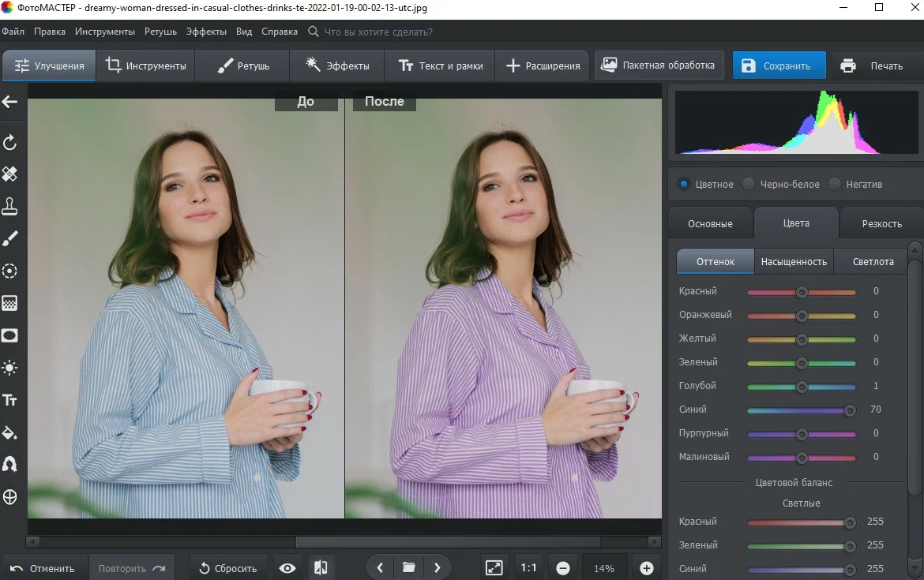Click the Отменить button
This screenshot has height=580, width=924.
(x=43, y=568)
